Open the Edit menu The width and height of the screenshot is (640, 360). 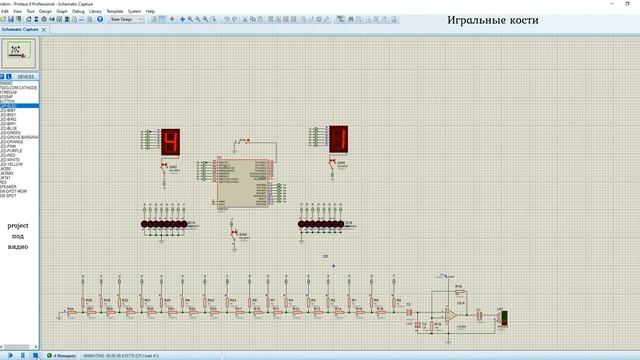(x=5, y=11)
